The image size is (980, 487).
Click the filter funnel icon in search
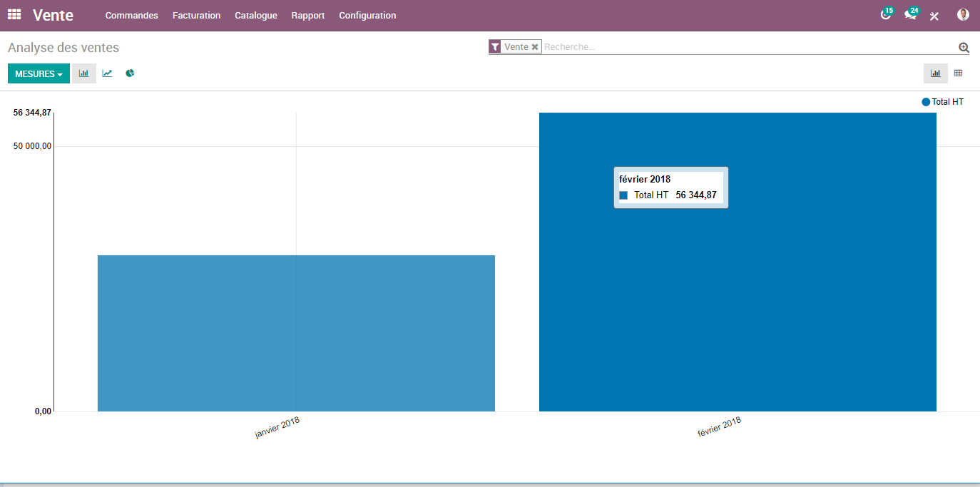[495, 47]
